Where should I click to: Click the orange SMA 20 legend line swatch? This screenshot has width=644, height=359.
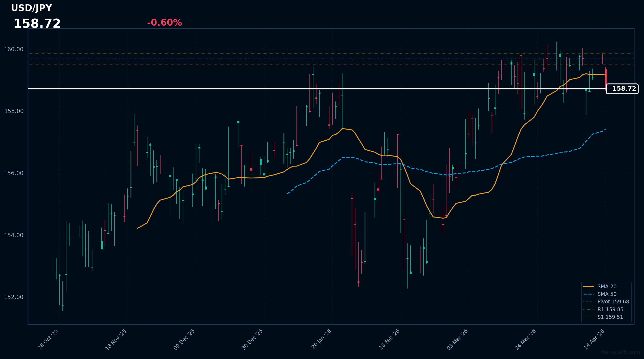click(588, 287)
